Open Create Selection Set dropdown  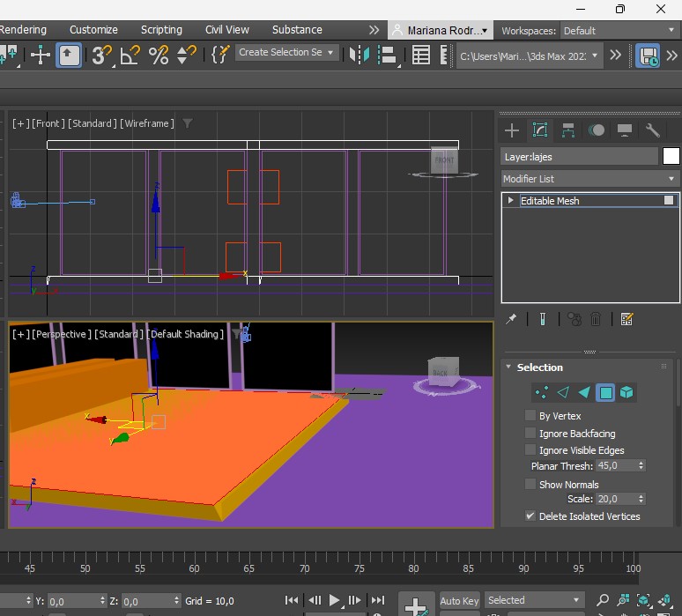click(x=286, y=53)
